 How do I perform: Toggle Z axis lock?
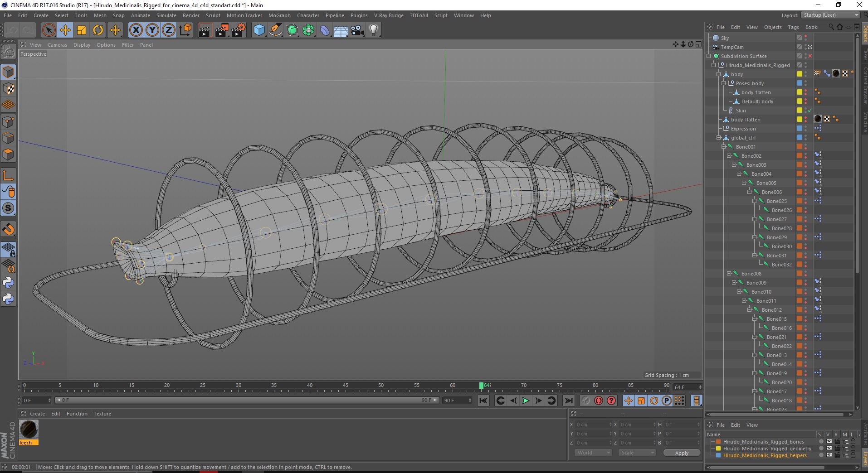point(169,30)
